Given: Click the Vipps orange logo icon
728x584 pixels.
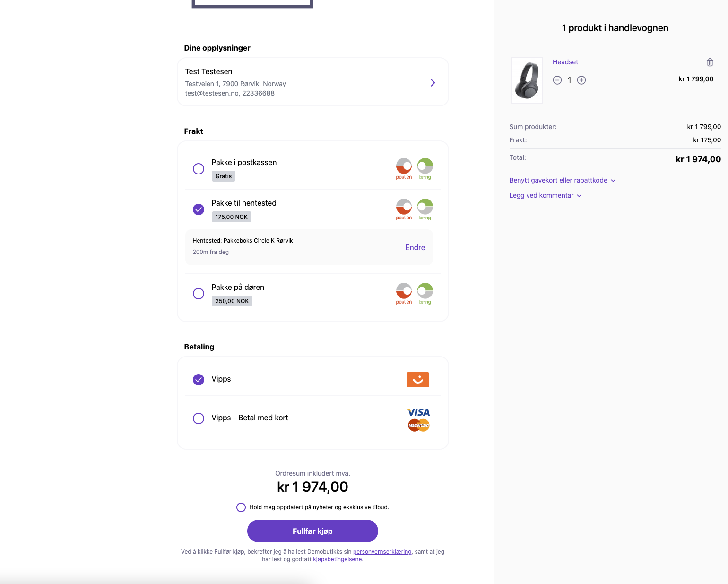Looking at the screenshot, I should (418, 380).
